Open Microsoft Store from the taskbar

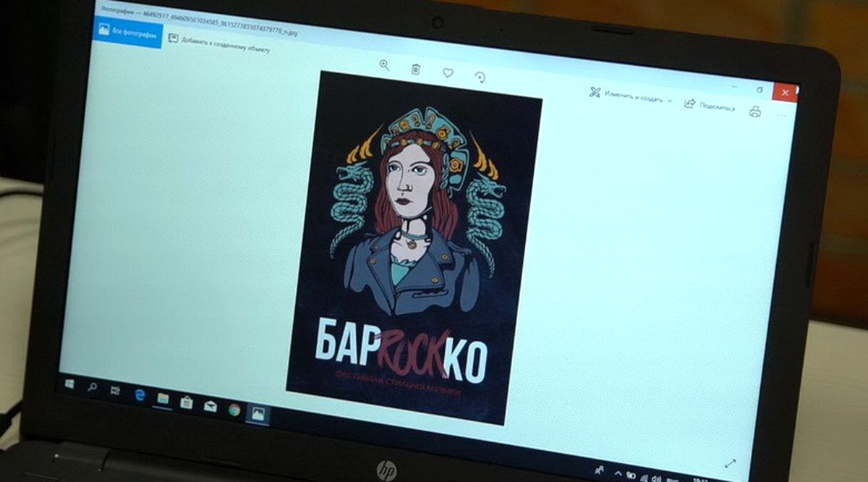click(186, 402)
